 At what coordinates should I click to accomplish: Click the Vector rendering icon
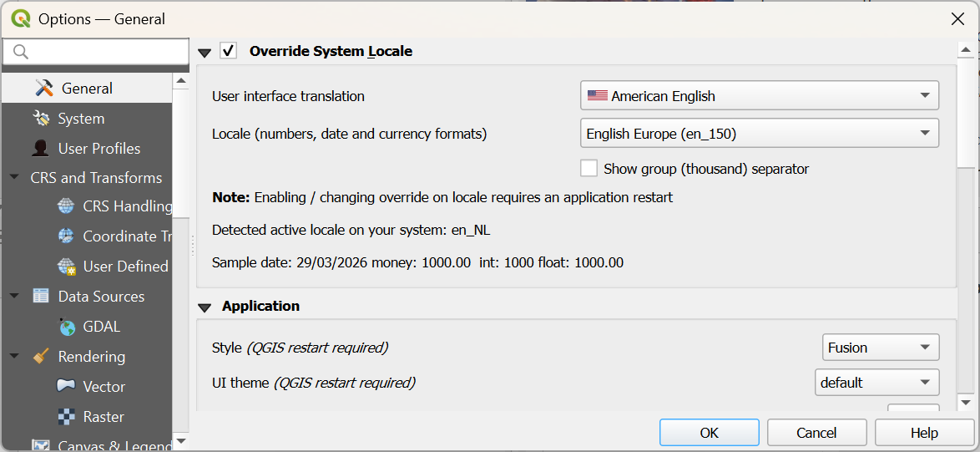(66, 387)
